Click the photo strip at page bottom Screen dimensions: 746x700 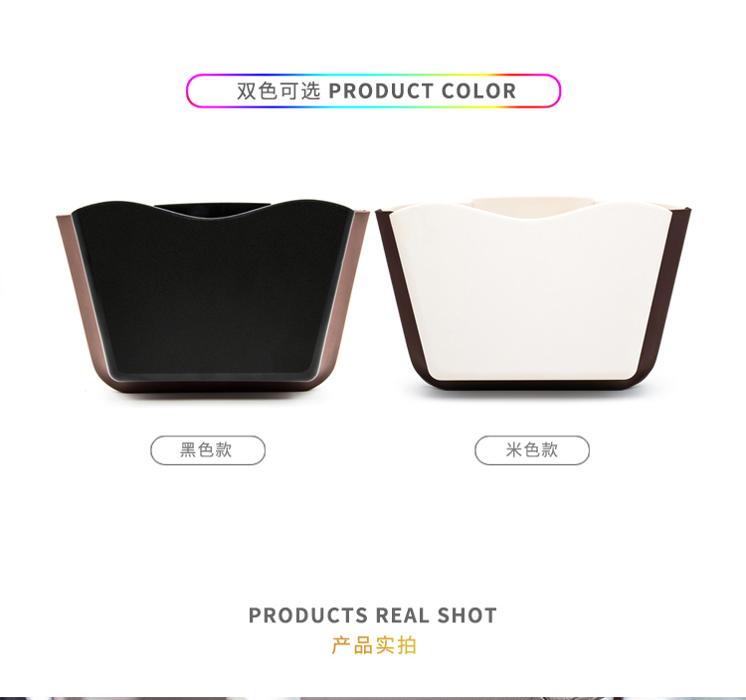coord(373,698)
